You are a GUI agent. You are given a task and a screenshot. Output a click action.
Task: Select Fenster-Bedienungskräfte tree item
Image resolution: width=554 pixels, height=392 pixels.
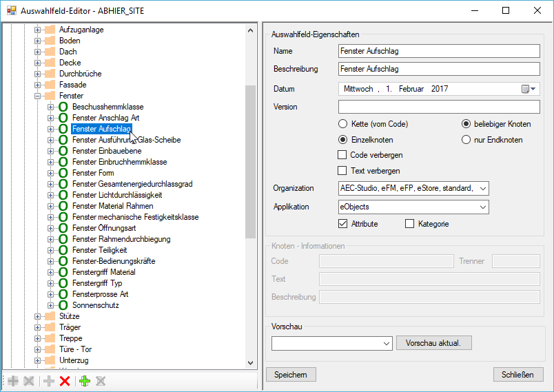pos(114,261)
